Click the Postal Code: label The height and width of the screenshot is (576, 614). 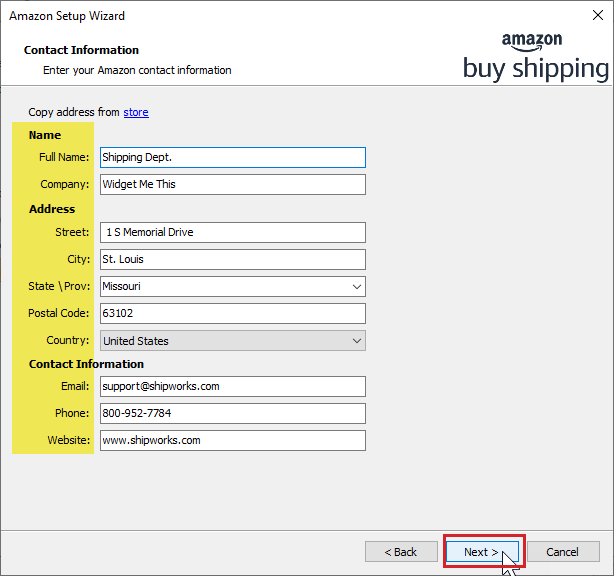point(58,313)
